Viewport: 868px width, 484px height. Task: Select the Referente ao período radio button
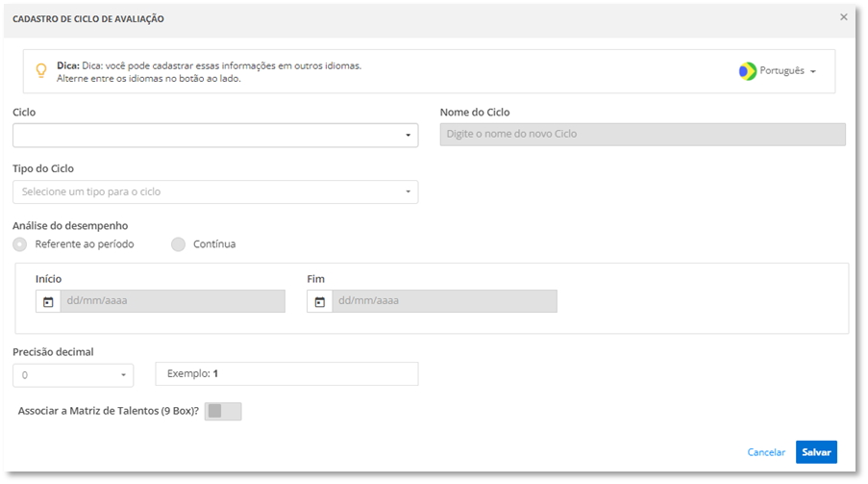coord(20,244)
